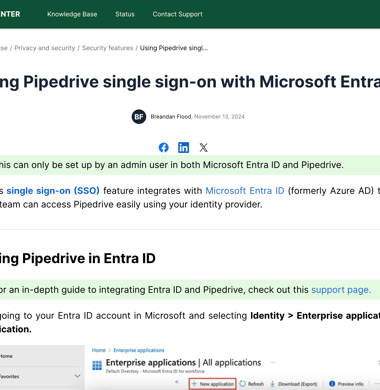This screenshot has height=390, width=380.
Task: Open the Privacy and security breadcrumb
Action: pos(45,48)
